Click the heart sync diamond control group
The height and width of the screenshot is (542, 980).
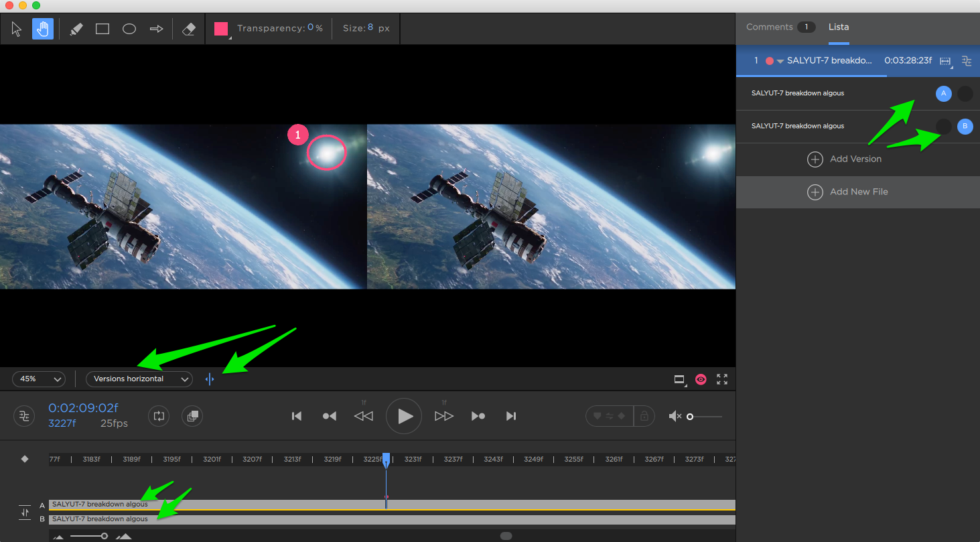(x=610, y=416)
